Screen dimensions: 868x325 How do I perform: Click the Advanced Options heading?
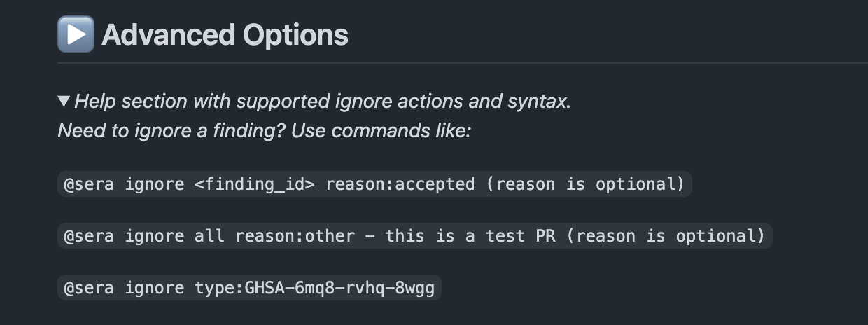tap(225, 34)
